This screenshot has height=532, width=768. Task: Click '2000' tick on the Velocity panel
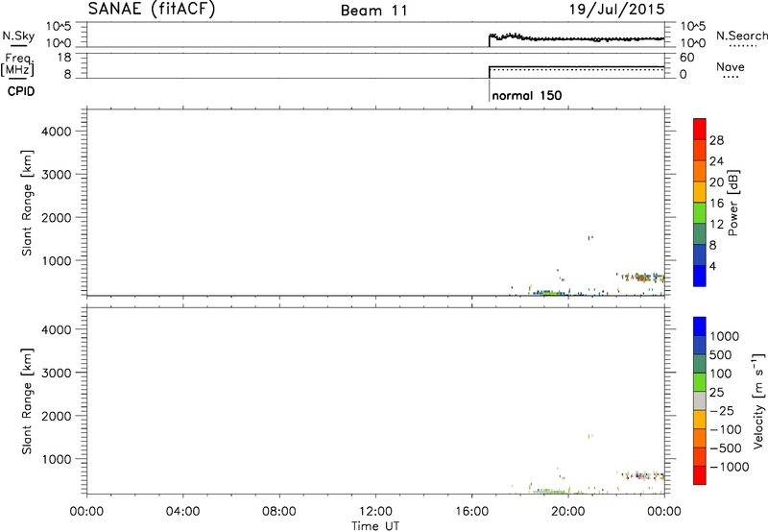[57, 416]
